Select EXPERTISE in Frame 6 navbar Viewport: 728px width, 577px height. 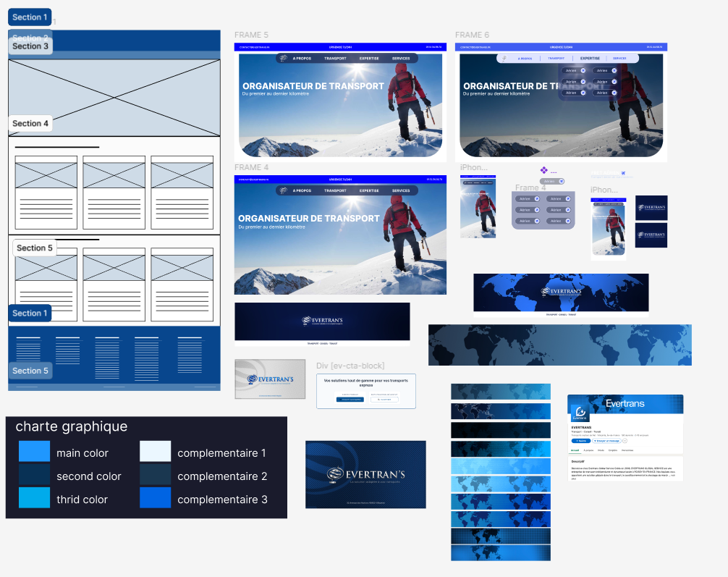coord(590,58)
